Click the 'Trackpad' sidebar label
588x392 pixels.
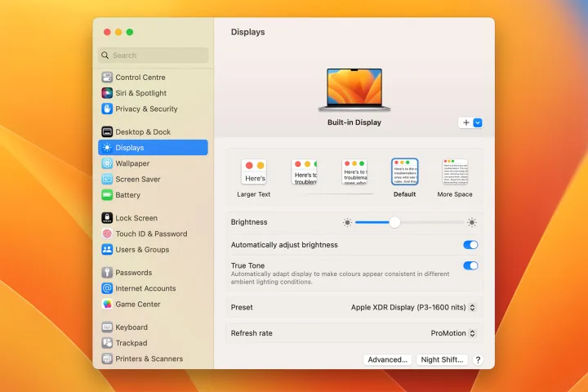click(x=131, y=343)
